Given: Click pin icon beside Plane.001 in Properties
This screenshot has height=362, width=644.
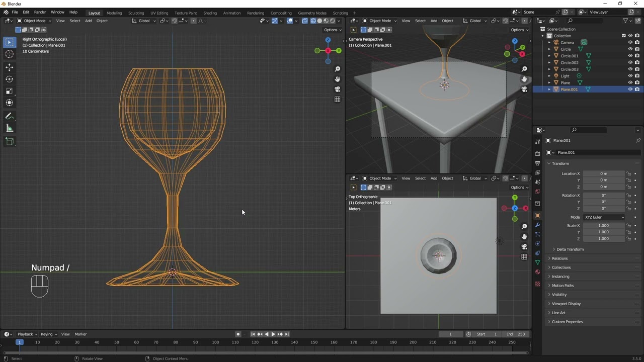Looking at the screenshot, I should [x=638, y=141].
